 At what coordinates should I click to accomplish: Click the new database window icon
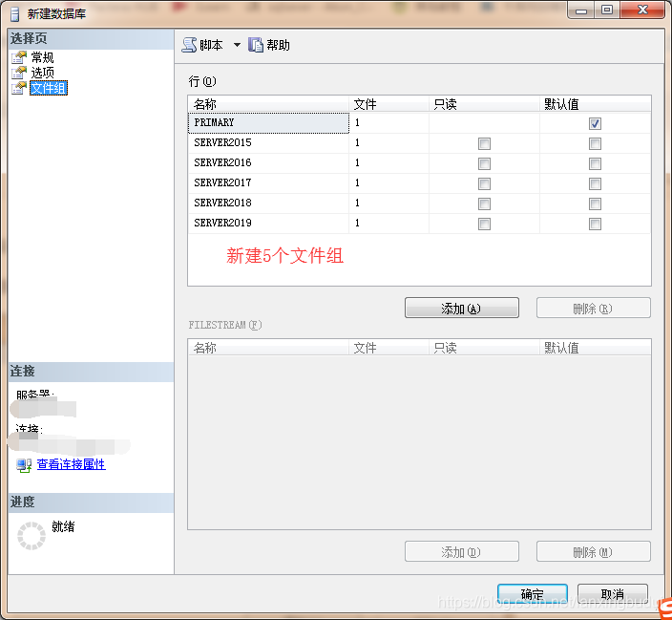pyautogui.click(x=15, y=14)
